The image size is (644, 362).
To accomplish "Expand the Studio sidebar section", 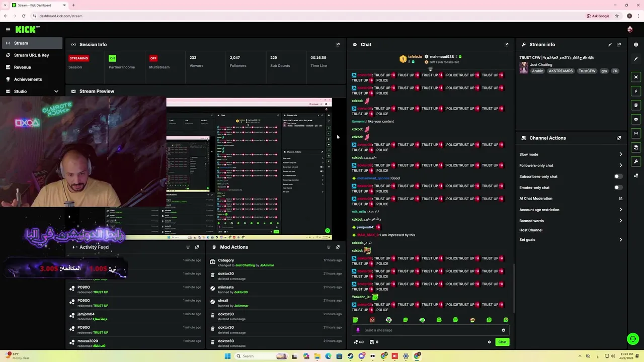I will point(31,92).
